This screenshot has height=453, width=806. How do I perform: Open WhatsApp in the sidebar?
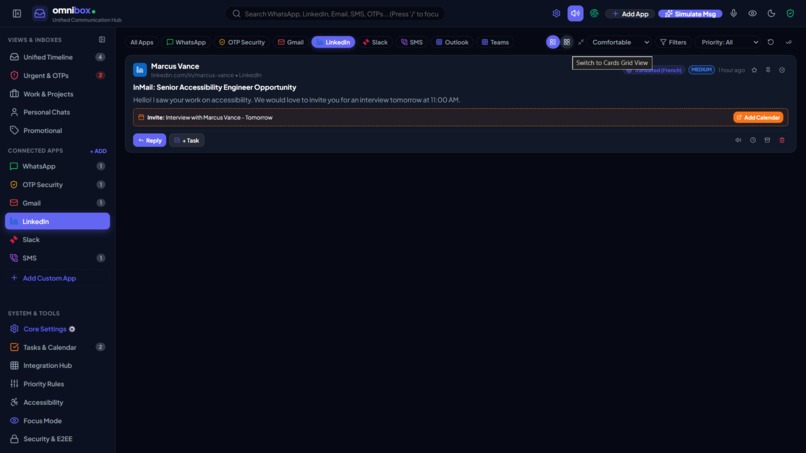pos(57,166)
